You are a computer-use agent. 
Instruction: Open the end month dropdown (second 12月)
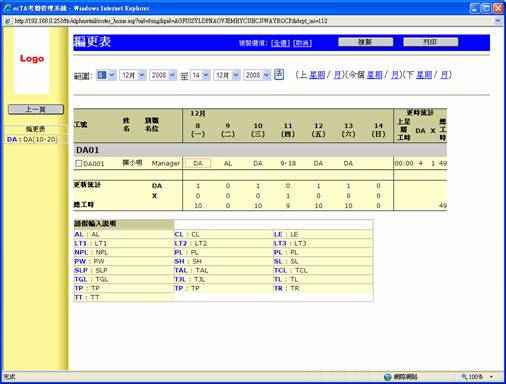click(227, 75)
